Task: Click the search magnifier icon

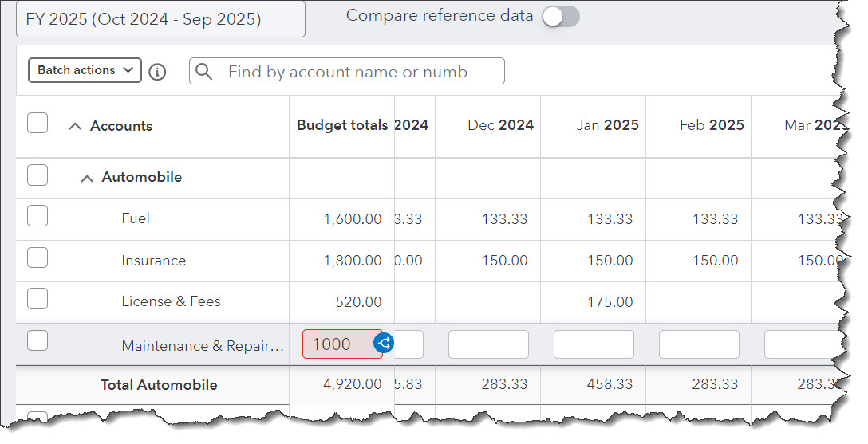Action: (x=204, y=72)
